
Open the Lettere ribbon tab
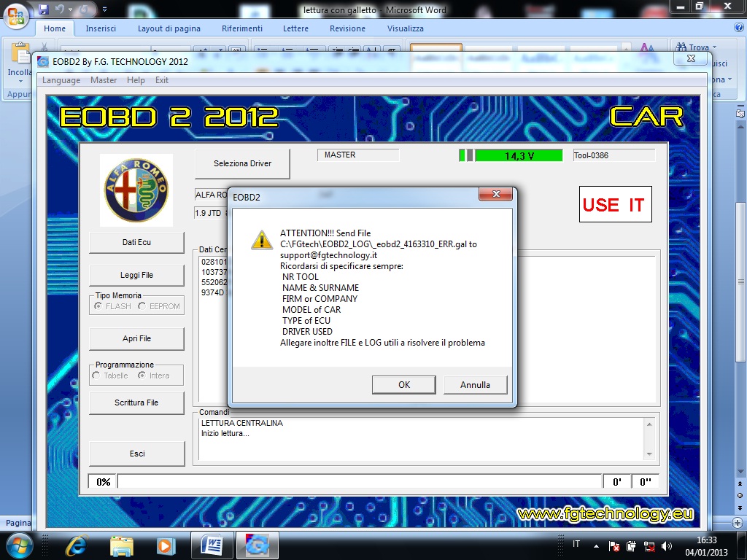tap(295, 28)
